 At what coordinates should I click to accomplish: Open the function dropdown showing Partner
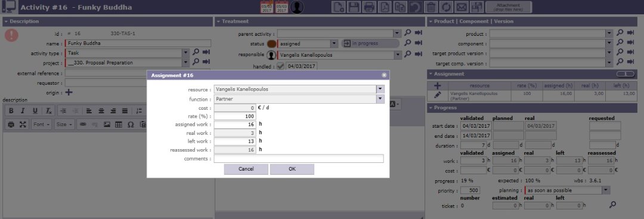point(380,99)
